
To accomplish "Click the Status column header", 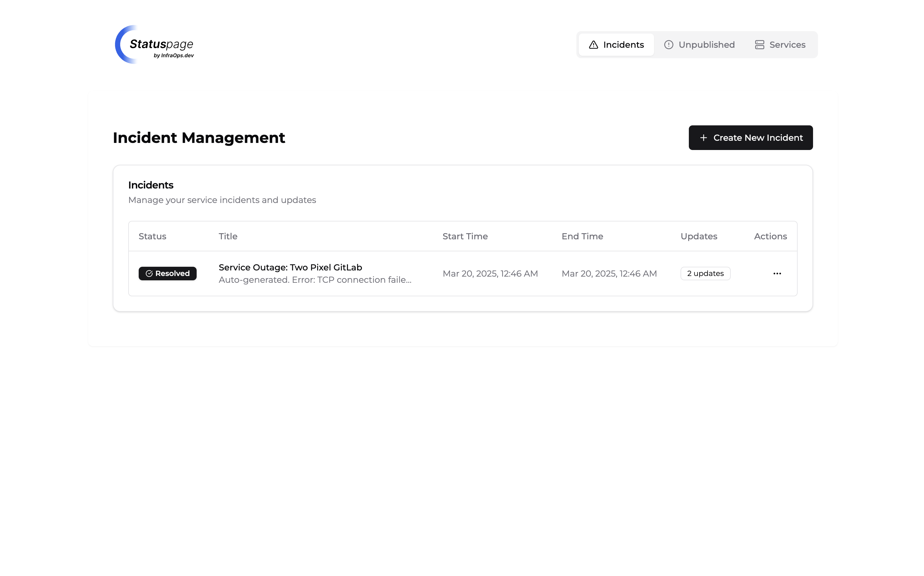I will 152,236.
